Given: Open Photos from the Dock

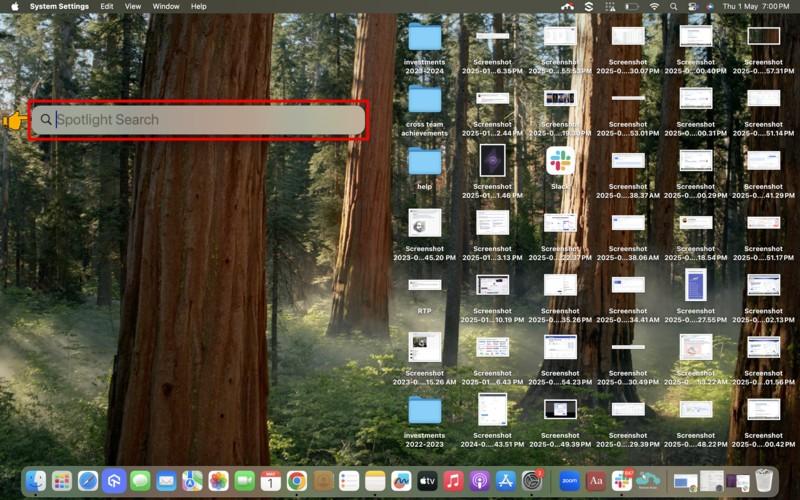Looking at the screenshot, I should click(x=218, y=481).
